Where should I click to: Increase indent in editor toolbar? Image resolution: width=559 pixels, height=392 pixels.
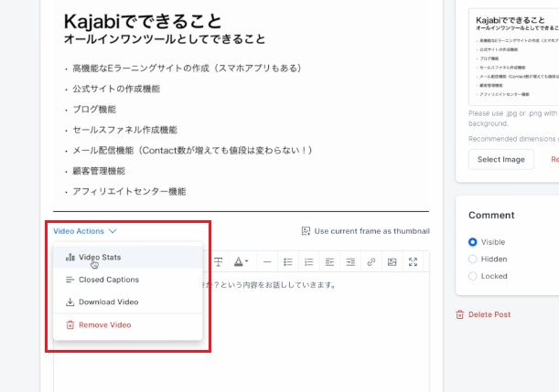click(x=350, y=262)
